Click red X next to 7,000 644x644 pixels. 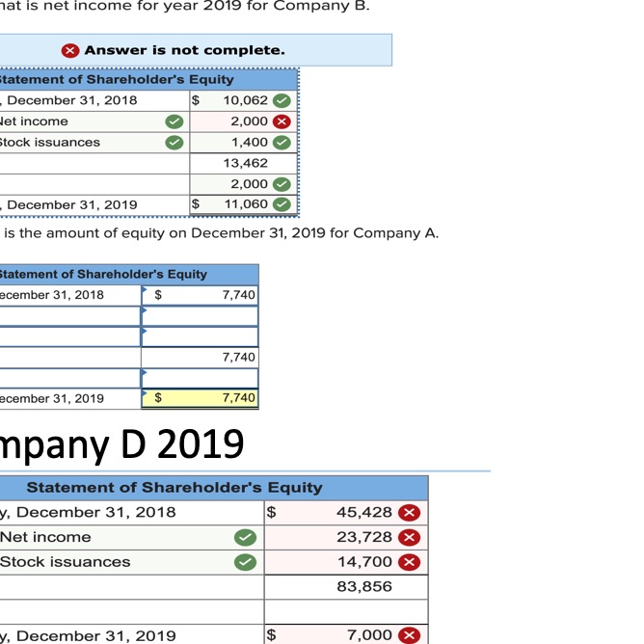[x=409, y=635]
